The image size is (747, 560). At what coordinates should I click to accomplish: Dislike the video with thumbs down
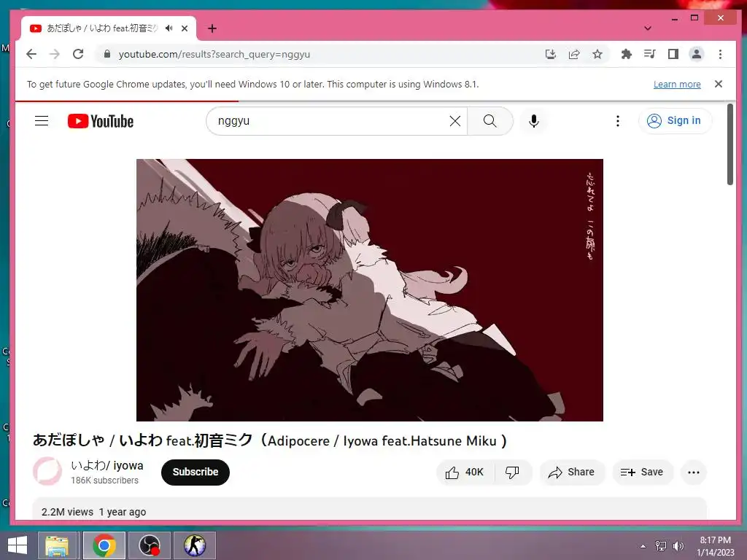click(513, 472)
